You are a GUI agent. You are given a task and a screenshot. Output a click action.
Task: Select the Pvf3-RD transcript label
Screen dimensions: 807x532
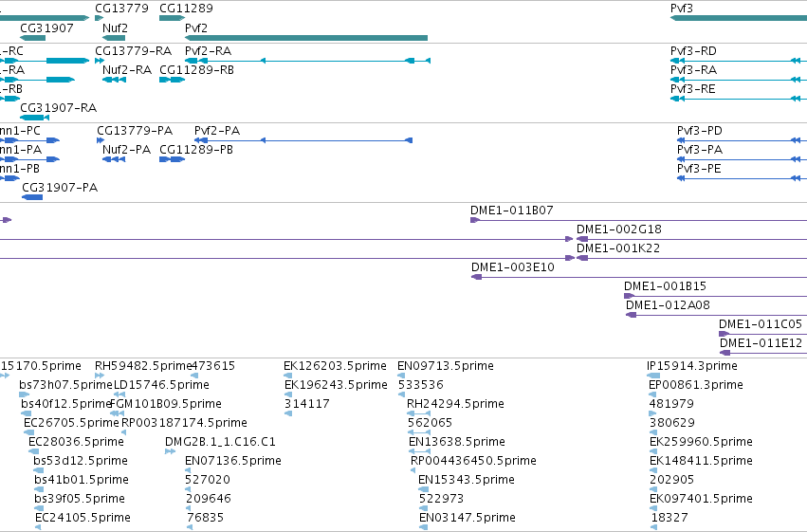(x=693, y=51)
